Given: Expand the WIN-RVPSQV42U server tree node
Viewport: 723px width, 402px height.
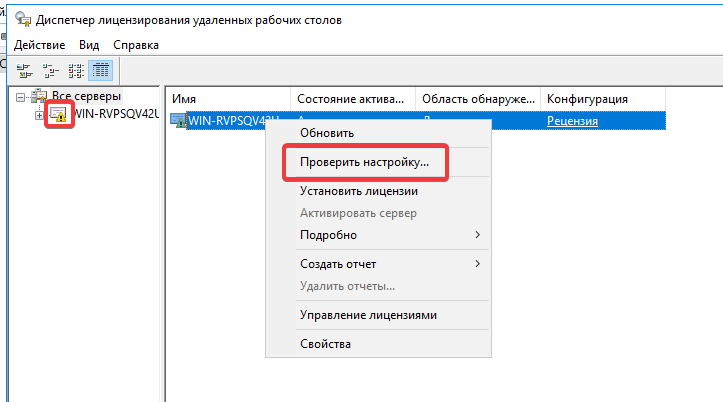Looking at the screenshot, I should (39, 115).
